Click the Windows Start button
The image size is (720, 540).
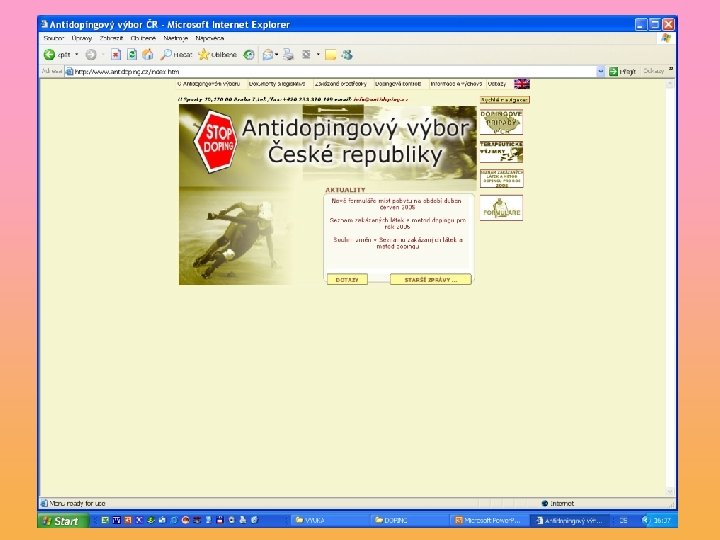[x=63, y=521]
